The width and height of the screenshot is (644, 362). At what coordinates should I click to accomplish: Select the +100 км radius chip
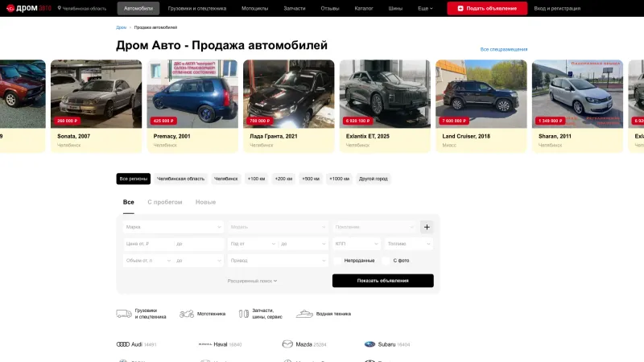pyautogui.click(x=256, y=179)
